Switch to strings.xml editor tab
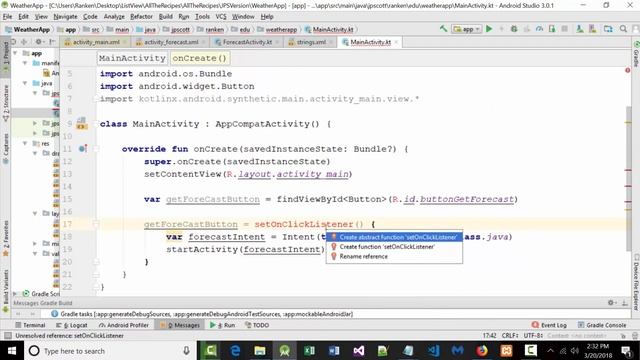 (x=311, y=42)
